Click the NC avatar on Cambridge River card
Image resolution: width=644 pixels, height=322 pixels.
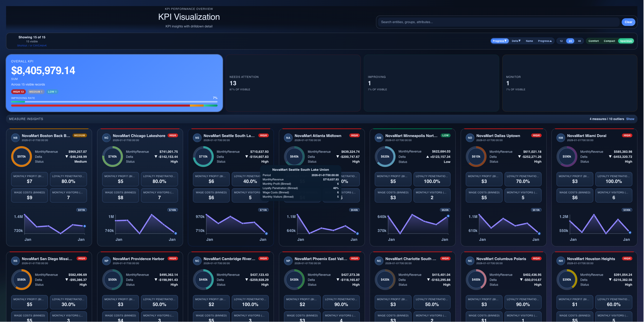point(197,261)
